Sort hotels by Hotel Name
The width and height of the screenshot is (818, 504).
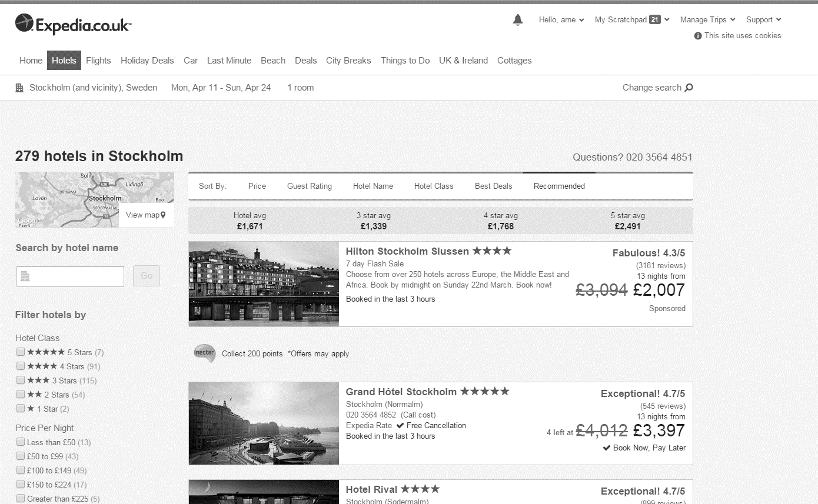tap(373, 186)
